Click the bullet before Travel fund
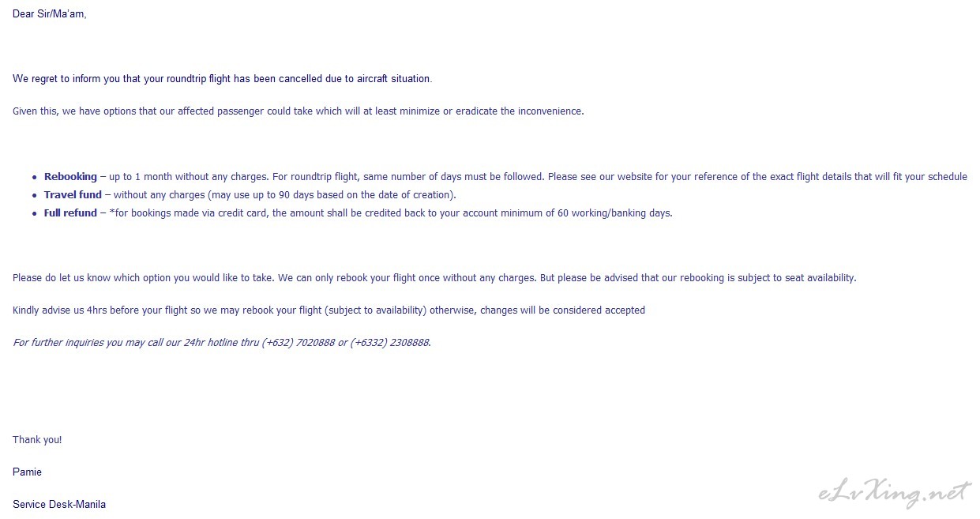This screenshot has height=519, width=980. click(35, 196)
